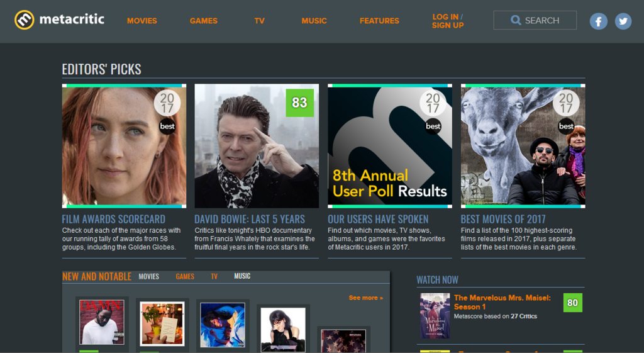Open the Metacritic Facebook page icon
The width and height of the screenshot is (644, 353).
(599, 21)
